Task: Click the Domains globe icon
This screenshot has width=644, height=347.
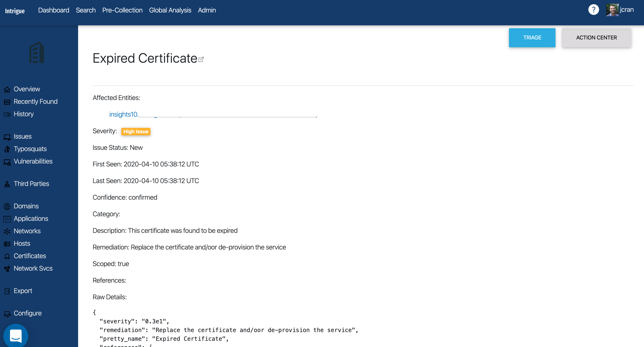Action: (x=7, y=206)
